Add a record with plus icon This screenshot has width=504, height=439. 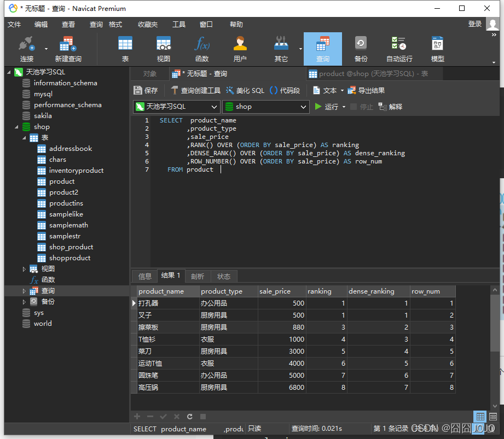click(137, 417)
